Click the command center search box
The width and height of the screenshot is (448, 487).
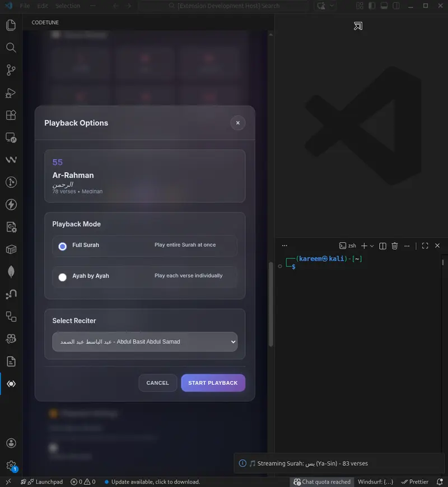point(223,6)
